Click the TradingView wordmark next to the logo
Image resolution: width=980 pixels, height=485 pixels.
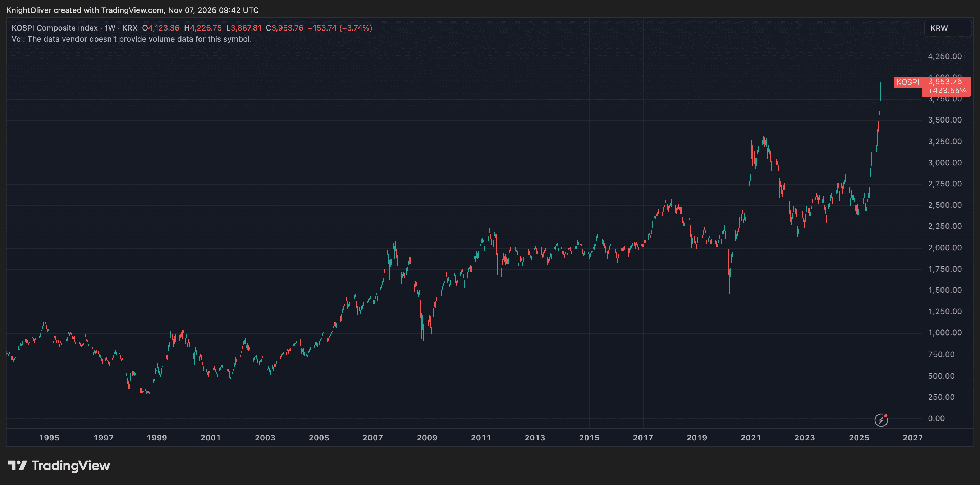click(x=70, y=465)
